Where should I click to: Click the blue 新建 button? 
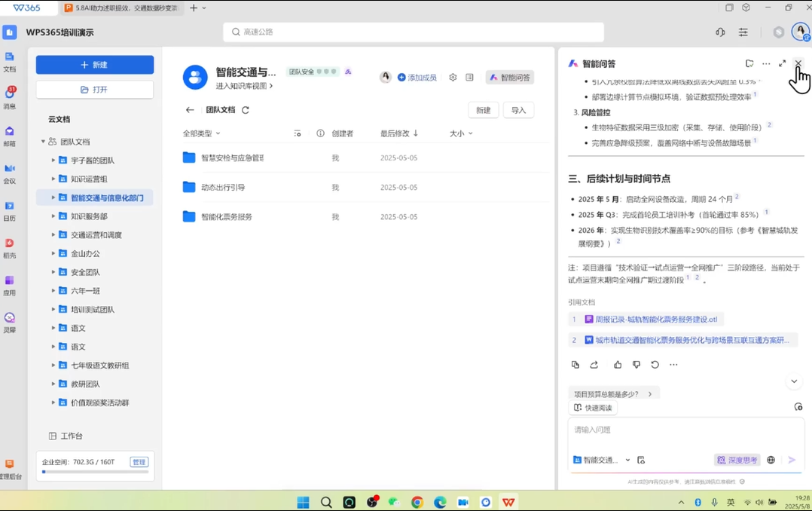(x=95, y=65)
